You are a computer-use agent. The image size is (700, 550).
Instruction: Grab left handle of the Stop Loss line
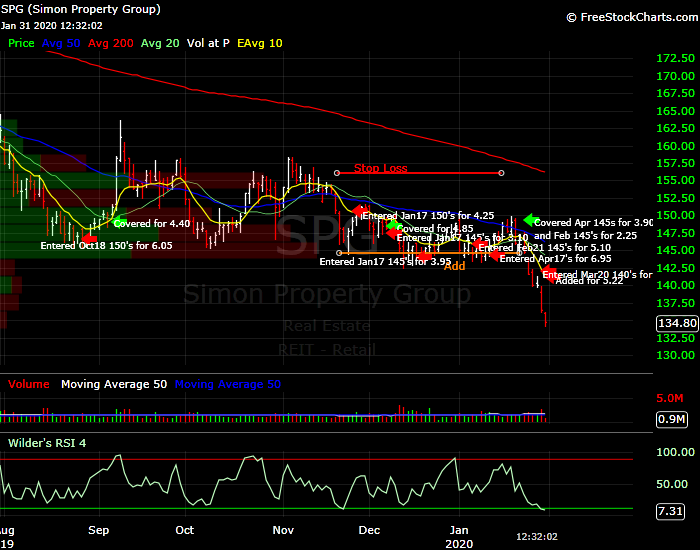337,173
